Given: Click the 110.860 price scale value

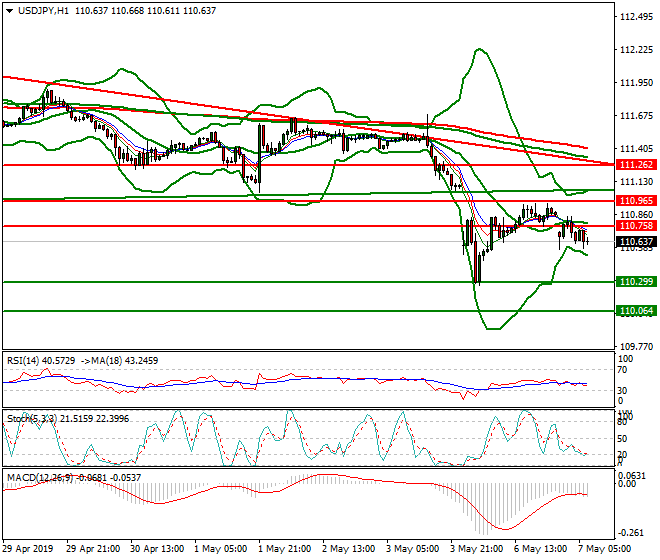Looking at the screenshot, I should [x=636, y=215].
